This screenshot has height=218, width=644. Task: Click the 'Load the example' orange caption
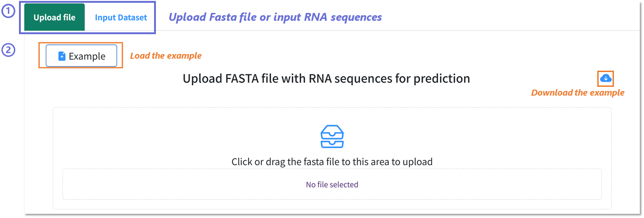(166, 56)
